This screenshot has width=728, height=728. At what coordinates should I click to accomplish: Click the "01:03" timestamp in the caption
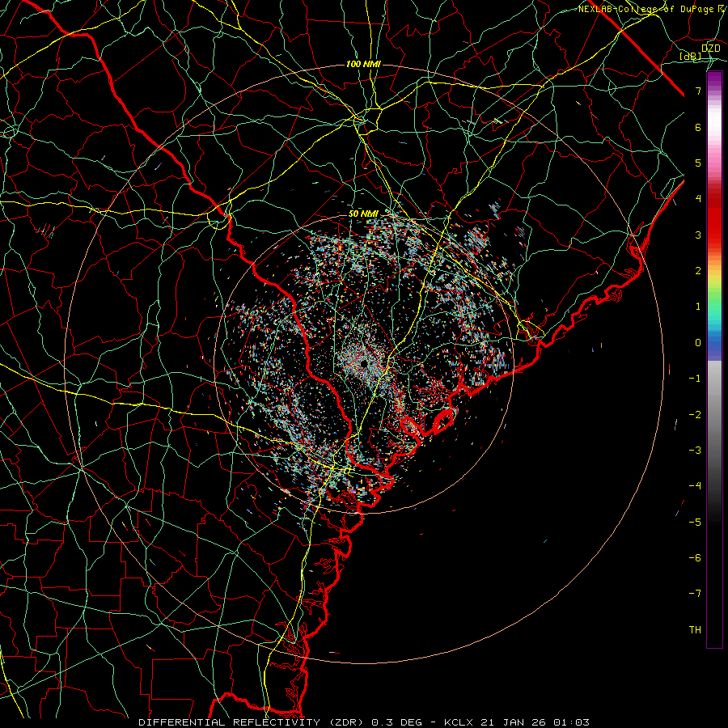(571, 722)
